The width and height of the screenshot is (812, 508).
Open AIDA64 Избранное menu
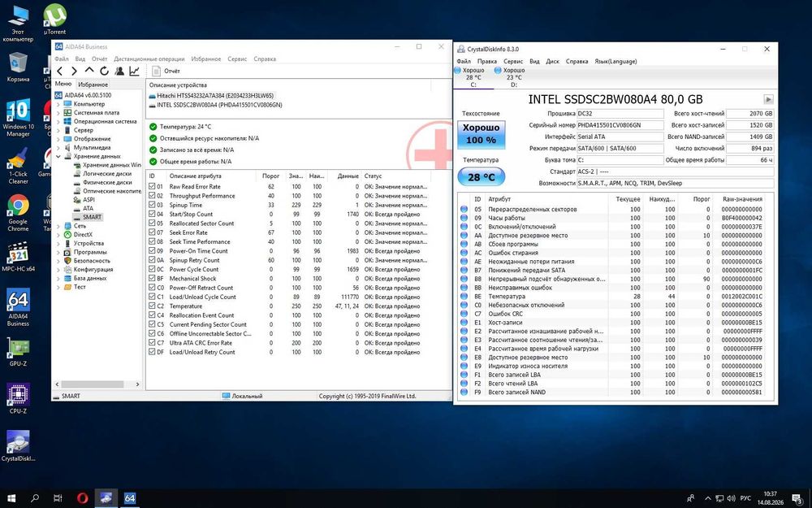click(206, 59)
